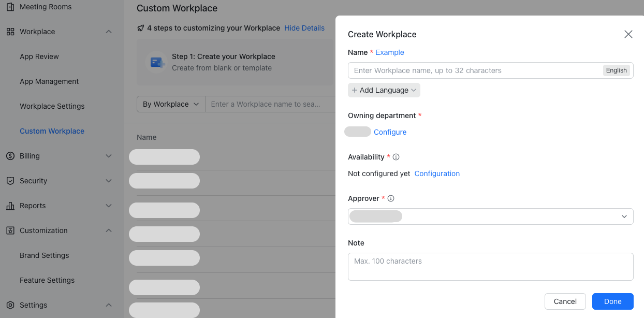The width and height of the screenshot is (644, 318).
Task: Click the Reports chart icon
Action: click(9, 206)
